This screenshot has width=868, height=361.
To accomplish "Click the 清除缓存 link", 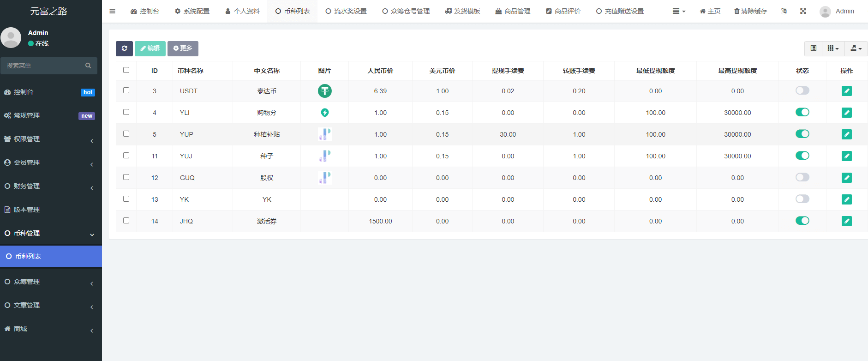I will pos(751,11).
